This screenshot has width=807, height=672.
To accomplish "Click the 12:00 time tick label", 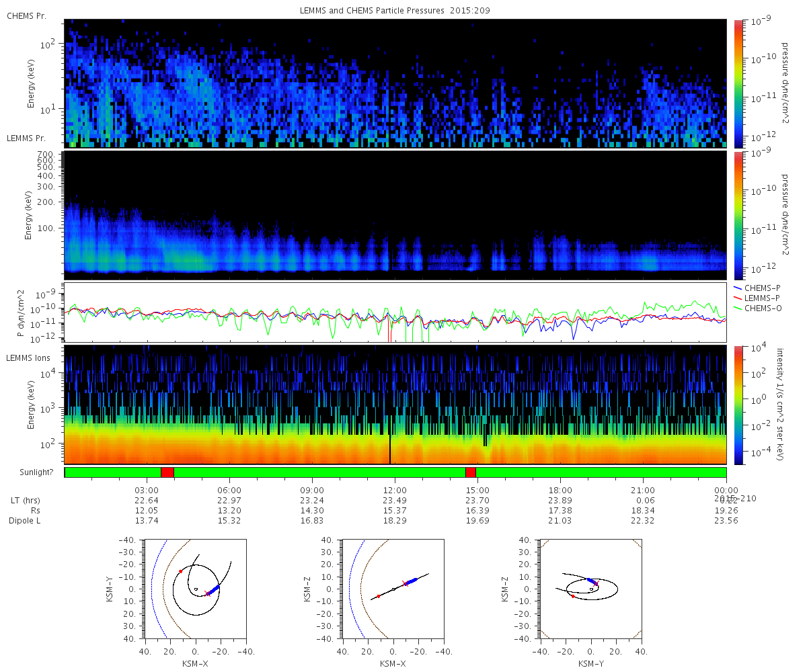I will (x=395, y=490).
